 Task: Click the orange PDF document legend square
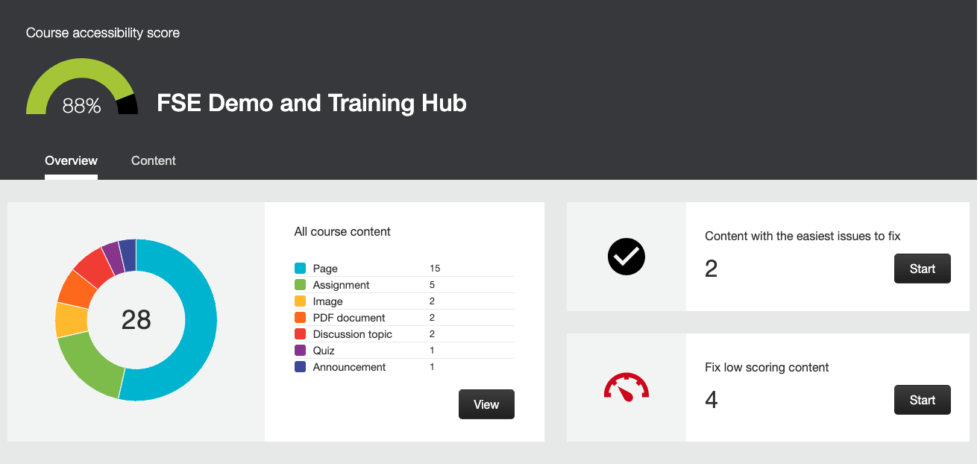(300, 317)
